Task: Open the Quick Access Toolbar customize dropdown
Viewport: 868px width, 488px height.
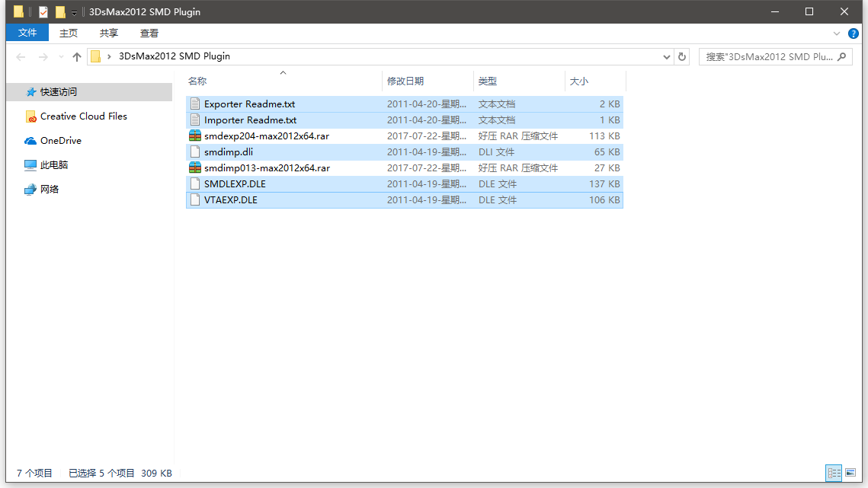Action: click(74, 12)
